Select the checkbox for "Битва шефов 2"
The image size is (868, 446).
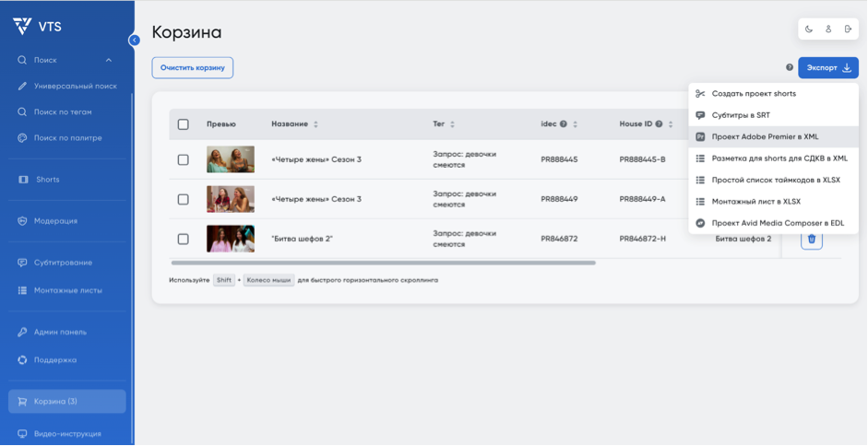click(184, 239)
